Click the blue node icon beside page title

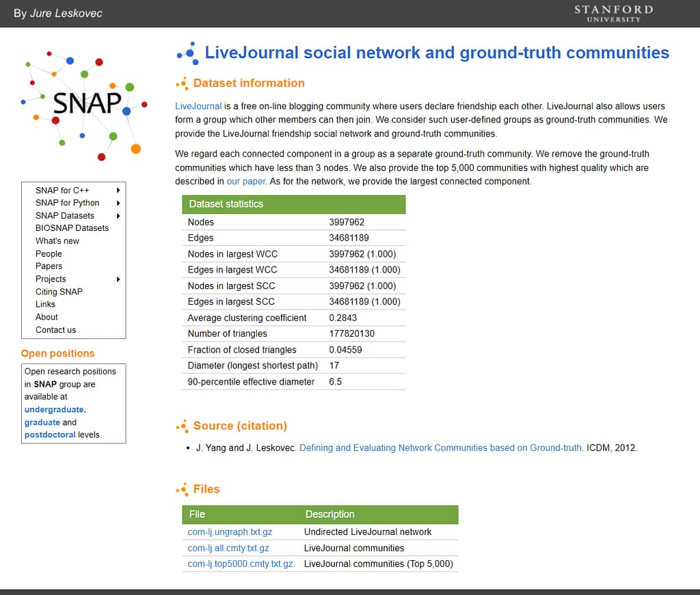187,53
